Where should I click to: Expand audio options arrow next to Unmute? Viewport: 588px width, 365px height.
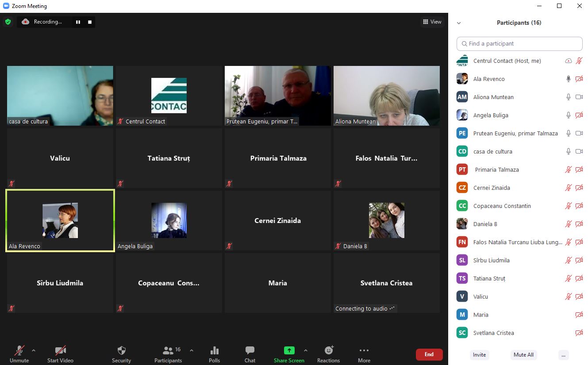point(34,350)
